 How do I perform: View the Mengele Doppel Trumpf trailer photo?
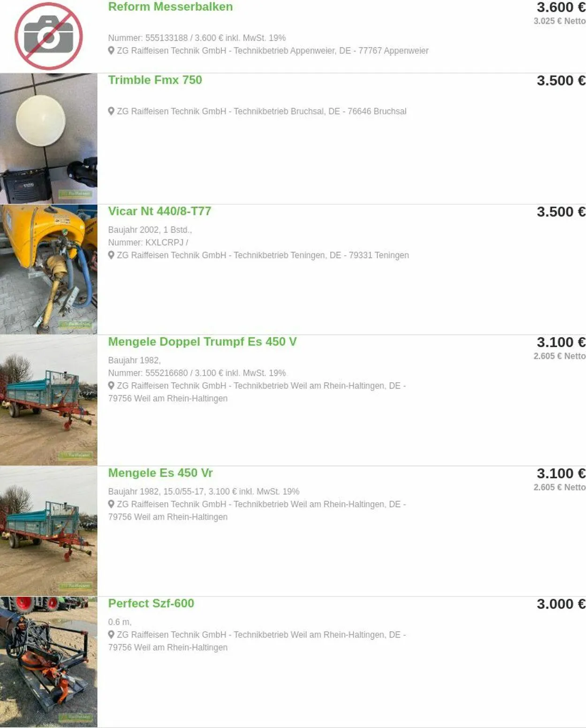(x=49, y=400)
